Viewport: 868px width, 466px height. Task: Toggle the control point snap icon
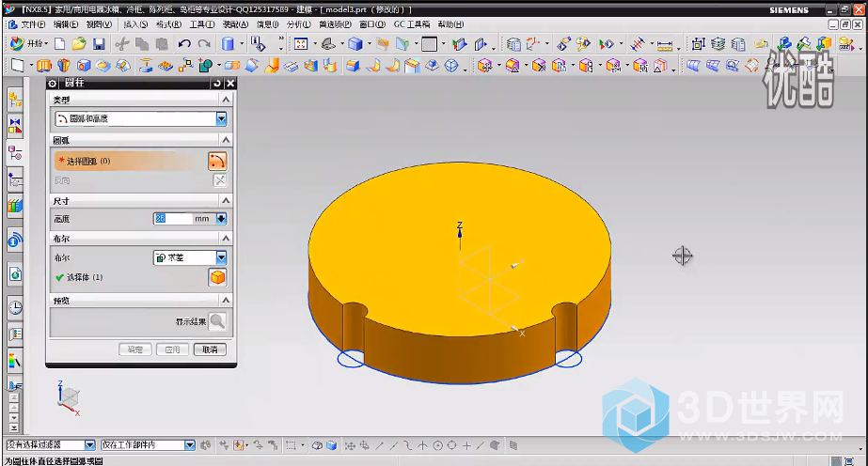[x=408, y=445]
